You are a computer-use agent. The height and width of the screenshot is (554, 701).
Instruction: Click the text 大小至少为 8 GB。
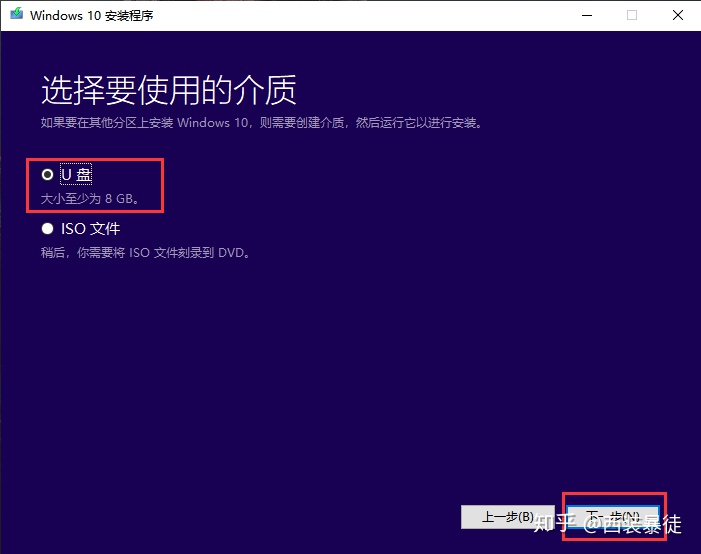[91, 199]
